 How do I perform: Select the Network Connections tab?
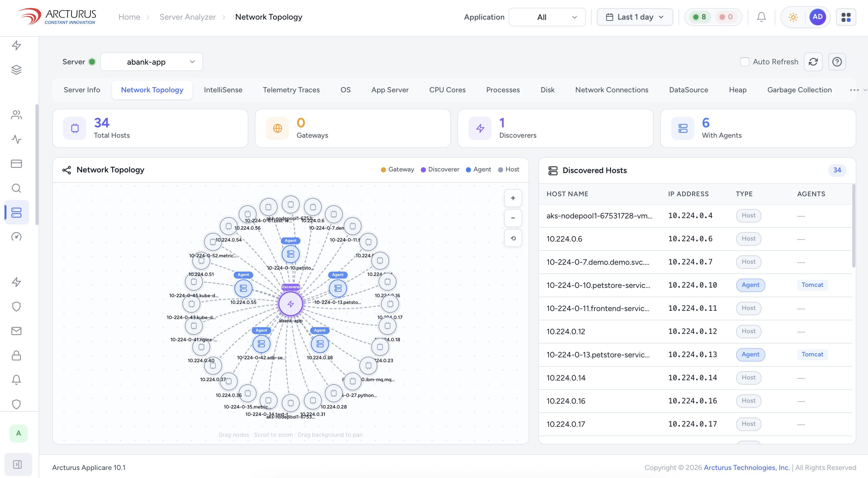612,90
